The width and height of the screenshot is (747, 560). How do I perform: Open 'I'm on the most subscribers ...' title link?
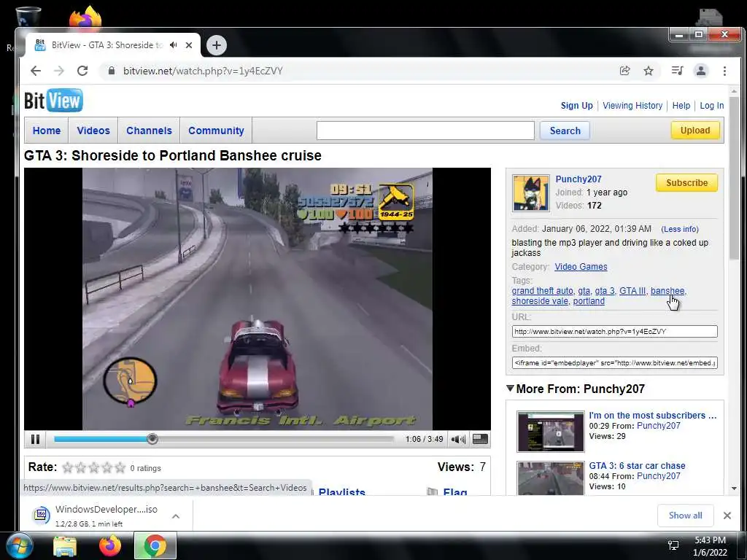tap(653, 416)
